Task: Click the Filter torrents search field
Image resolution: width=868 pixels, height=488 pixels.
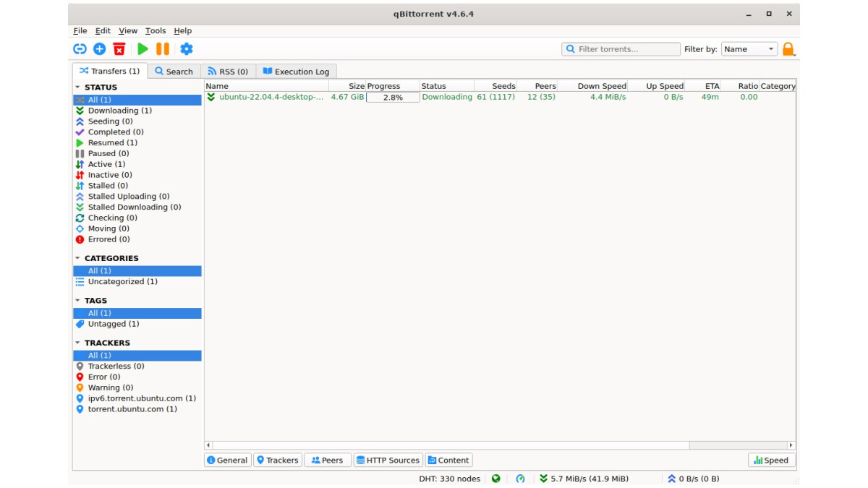Action: (x=621, y=49)
